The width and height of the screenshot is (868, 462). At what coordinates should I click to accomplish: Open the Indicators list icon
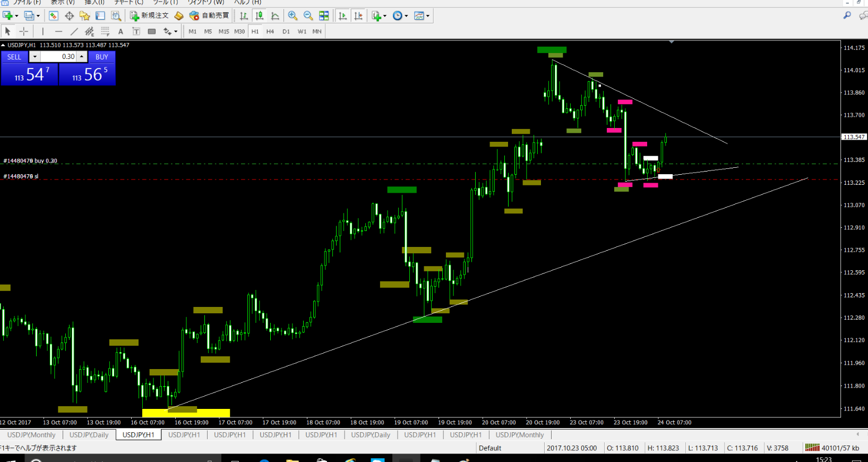point(376,16)
